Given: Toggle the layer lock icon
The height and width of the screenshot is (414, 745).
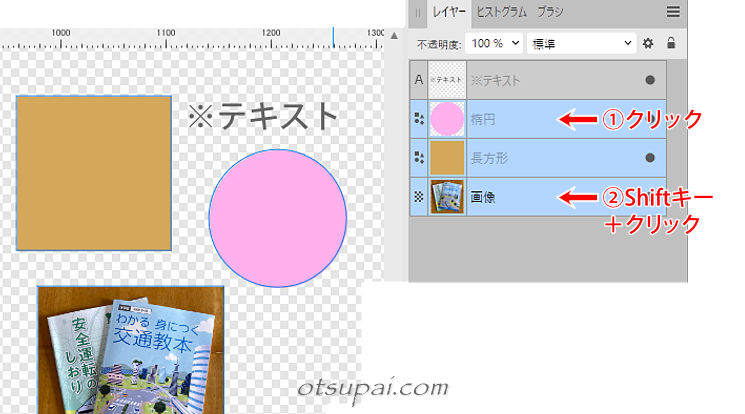Looking at the screenshot, I should pos(670,43).
